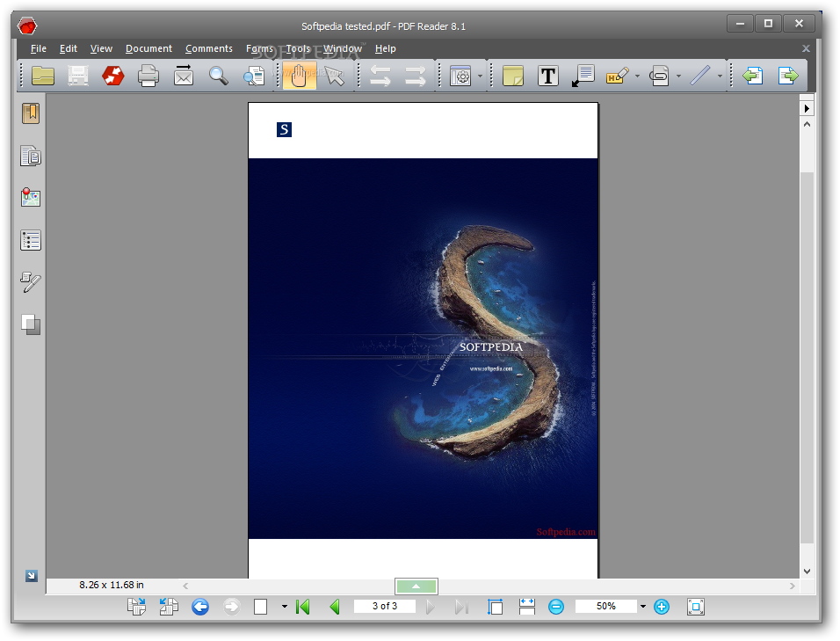Click the Undo left-arrow icon
The image size is (840, 641).
tap(380, 76)
